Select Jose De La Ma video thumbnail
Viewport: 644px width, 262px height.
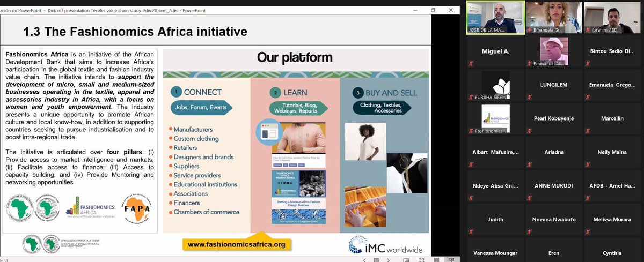pyautogui.click(x=495, y=18)
